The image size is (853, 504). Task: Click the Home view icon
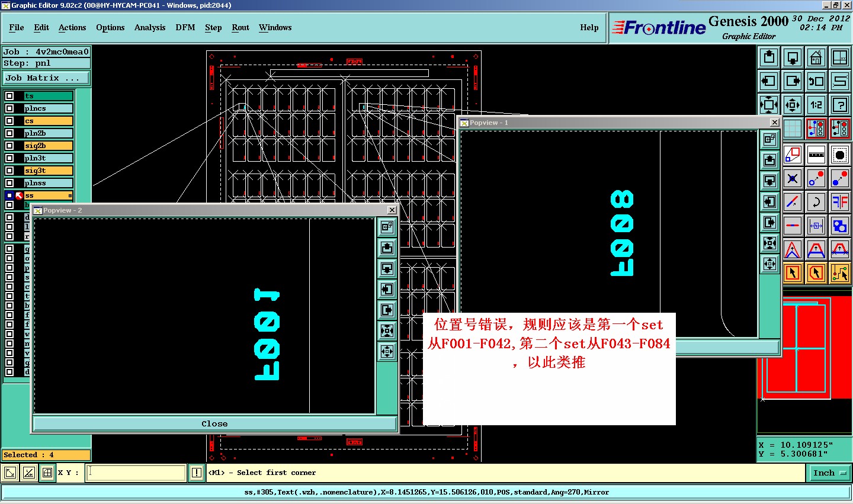coord(816,57)
